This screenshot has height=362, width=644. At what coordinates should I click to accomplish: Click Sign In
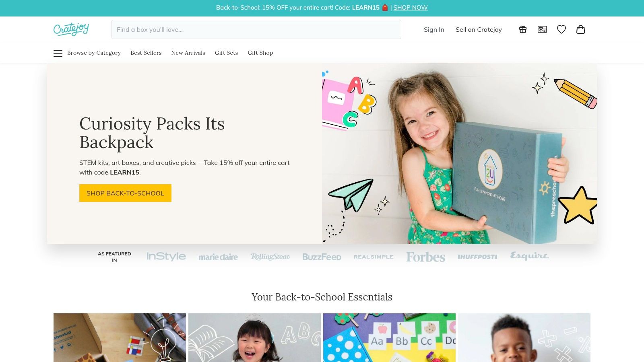click(x=434, y=29)
